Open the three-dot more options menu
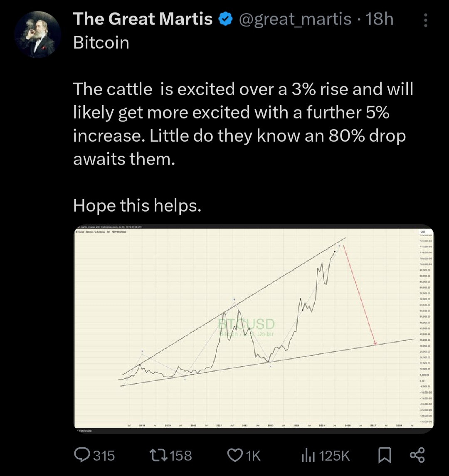Viewport: 449px width, 476px height. [x=426, y=20]
